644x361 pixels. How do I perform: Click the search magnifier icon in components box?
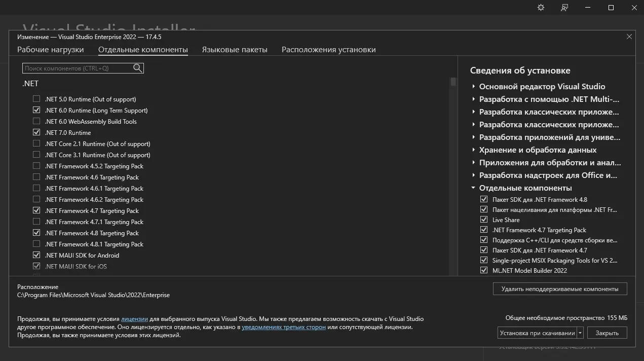[137, 68]
